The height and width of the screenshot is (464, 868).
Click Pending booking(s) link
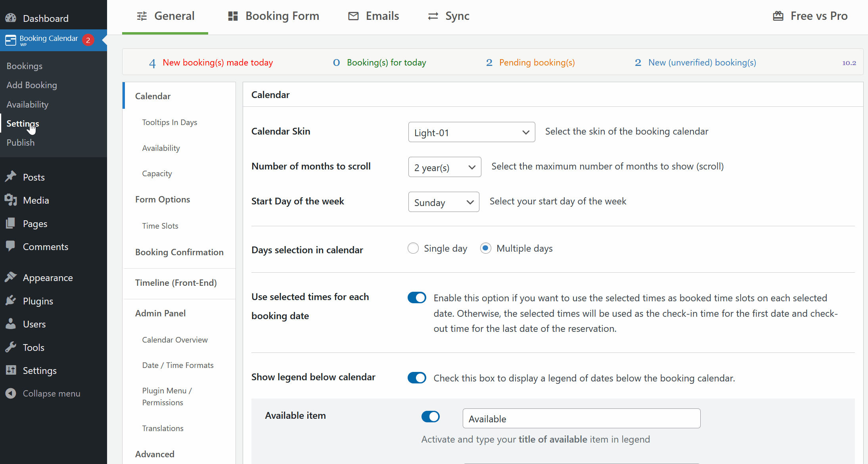click(x=537, y=63)
